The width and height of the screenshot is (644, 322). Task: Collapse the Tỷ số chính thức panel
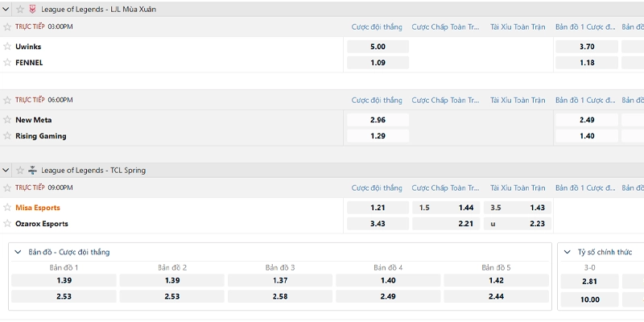(x=568, y=252)
